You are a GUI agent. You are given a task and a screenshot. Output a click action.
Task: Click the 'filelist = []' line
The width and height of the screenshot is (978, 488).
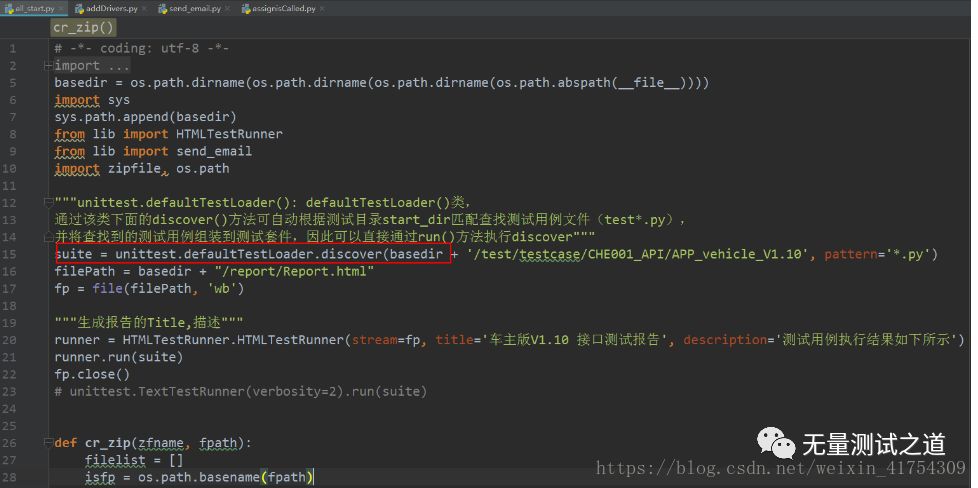(x=134, y=460)
